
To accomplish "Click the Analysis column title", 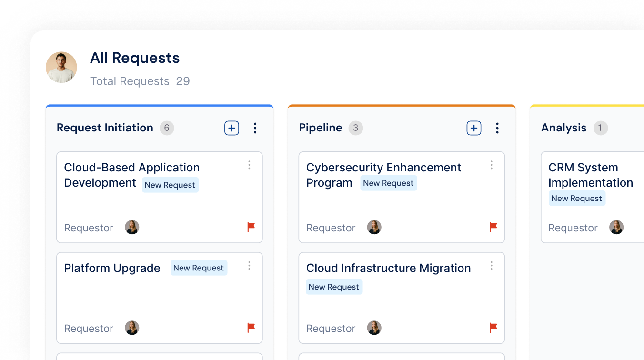I will 564,128.
